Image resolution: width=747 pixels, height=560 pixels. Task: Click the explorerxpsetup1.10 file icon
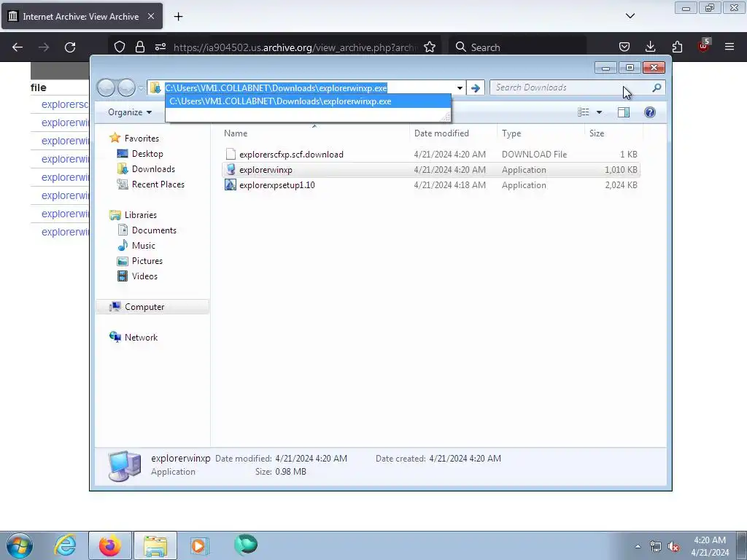(x=231, y=184)
